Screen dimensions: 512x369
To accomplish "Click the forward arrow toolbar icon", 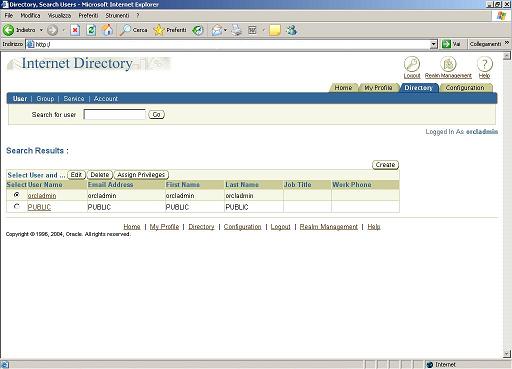I will tap(52, 30).
